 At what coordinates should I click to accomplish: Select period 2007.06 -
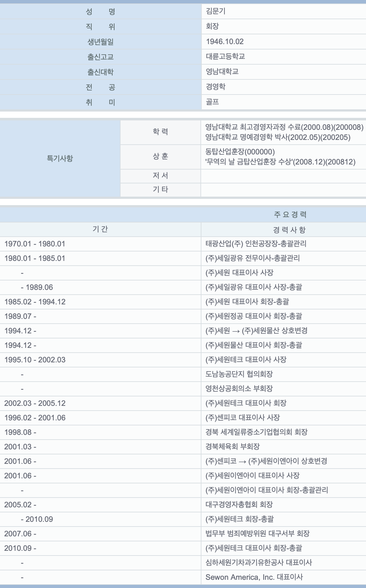click(x=20, y=534)
